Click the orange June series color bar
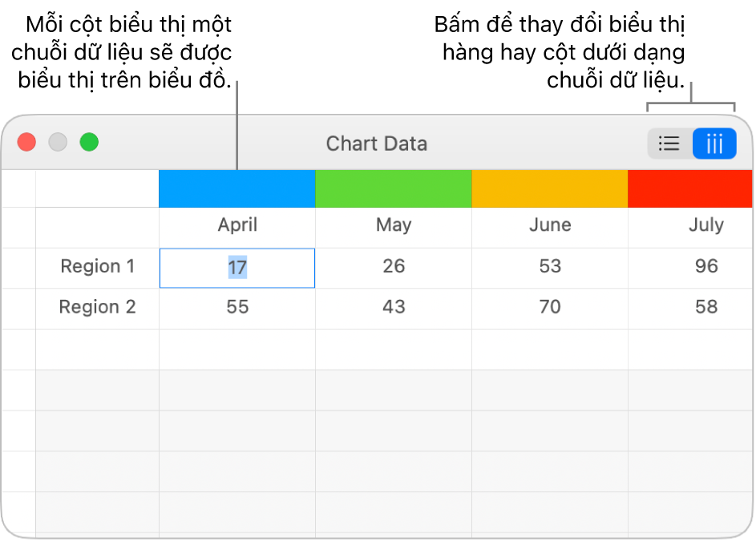 coord(550,188)
